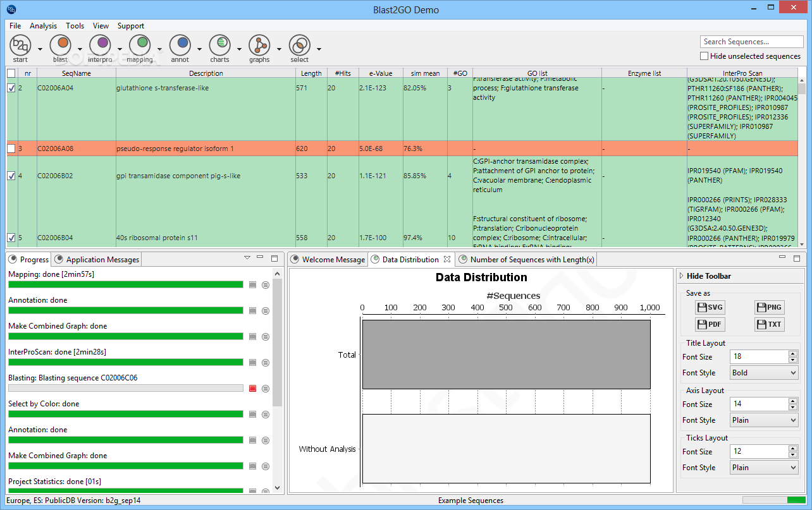
Task: Increase the Title Layout font size
Action: [x=793, y=354]
